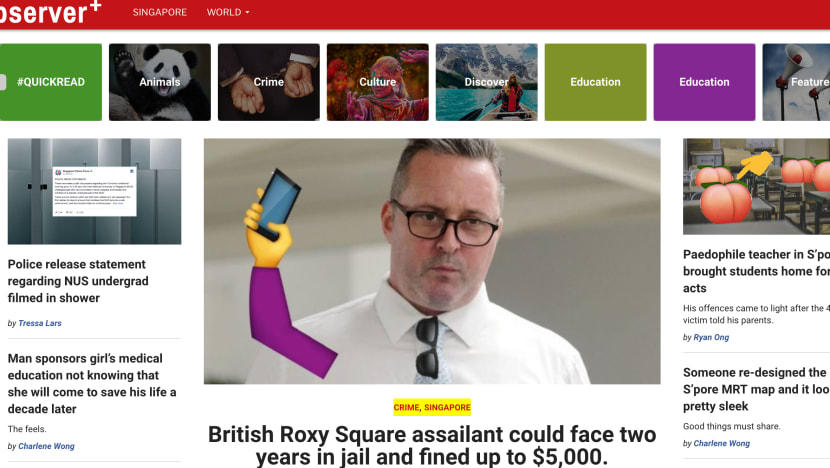Open the NUS undergrad police statement headline
The height and width of the screenshot is (468, 830).
[x=78, y=281]
